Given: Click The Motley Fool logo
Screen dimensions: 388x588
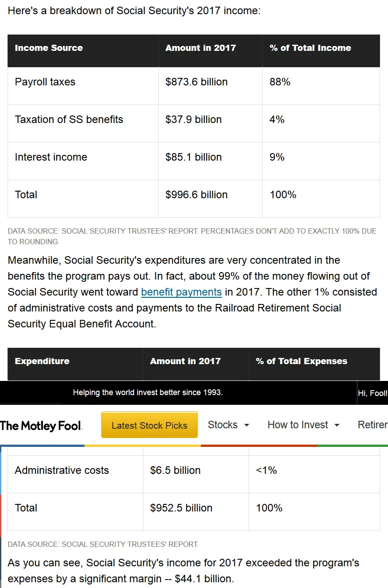Looking at the screenshot, I should [41, 426].
